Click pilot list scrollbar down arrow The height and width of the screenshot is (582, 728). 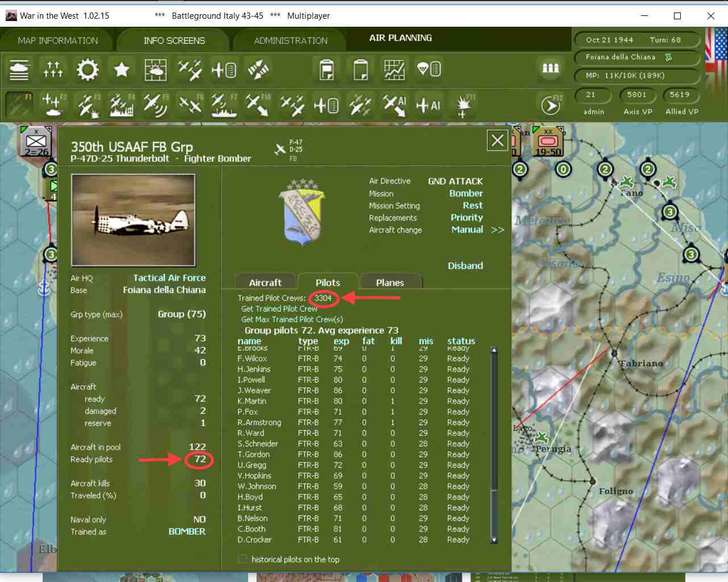(494, 540)
